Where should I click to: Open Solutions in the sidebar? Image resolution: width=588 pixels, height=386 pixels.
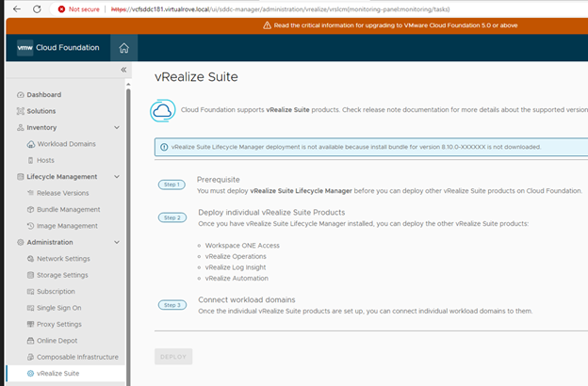point(41,111)
